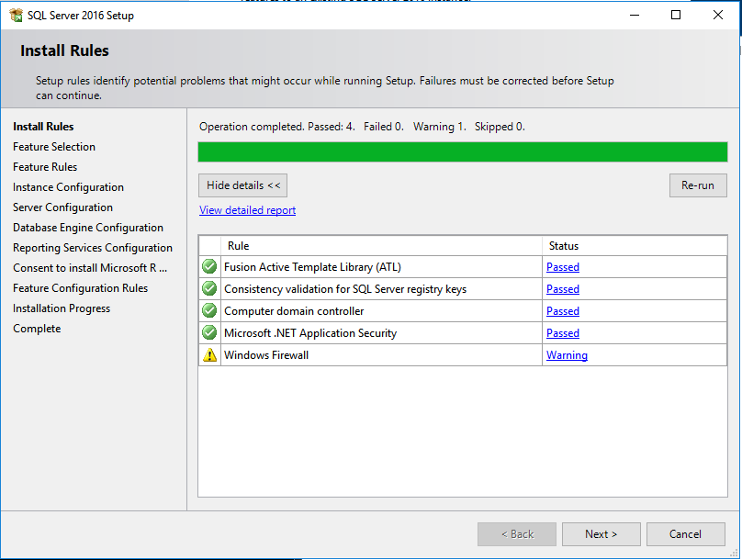Screen dimensions: 742x560
Task: Click the green check for SQL Server registry keys validation
Action: click(208, 288)
